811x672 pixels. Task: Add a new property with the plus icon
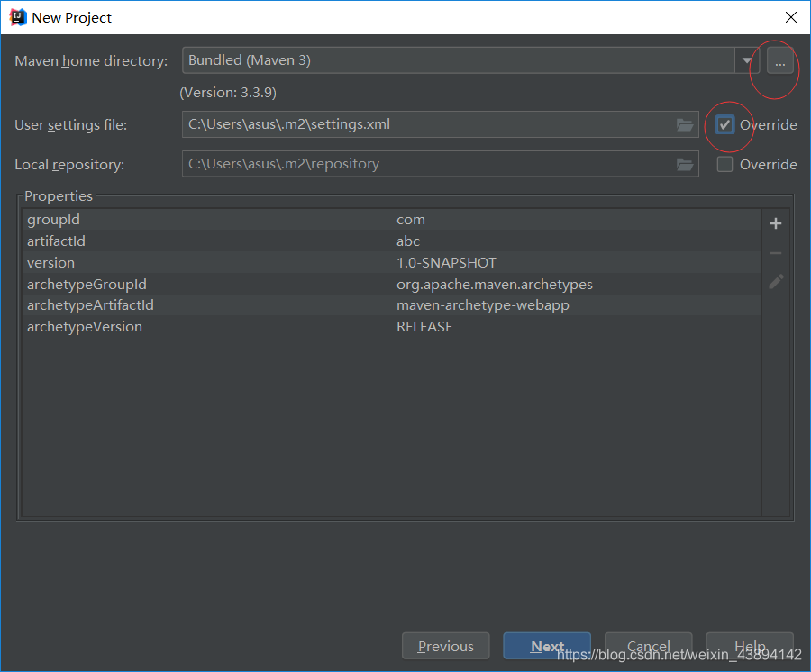tap(775, 223)
